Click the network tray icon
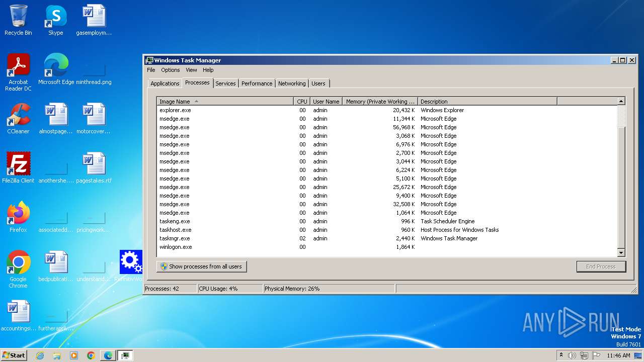The image size is (644, 362). pos(584,355)
